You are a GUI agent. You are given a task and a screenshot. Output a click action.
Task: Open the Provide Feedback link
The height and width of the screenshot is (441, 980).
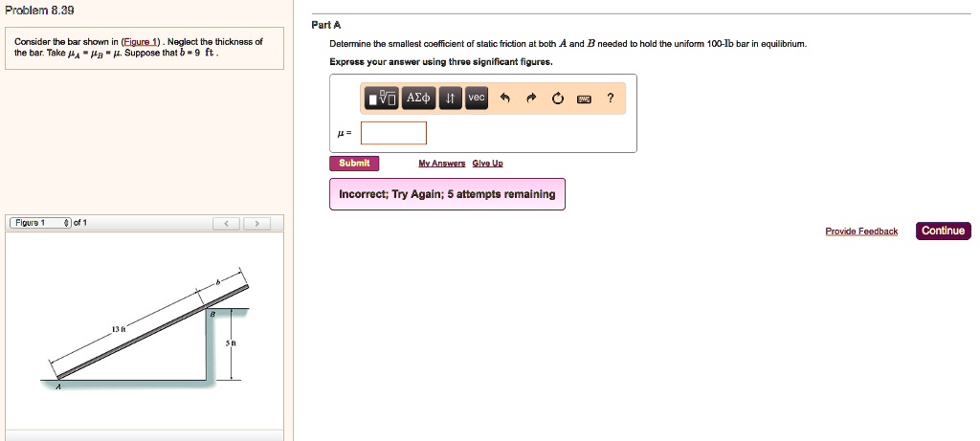(861, 232)
